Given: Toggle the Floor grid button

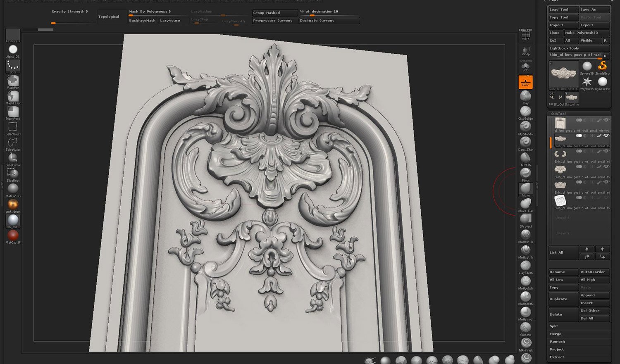Looking at the screenshot, I should click(525, 82).
